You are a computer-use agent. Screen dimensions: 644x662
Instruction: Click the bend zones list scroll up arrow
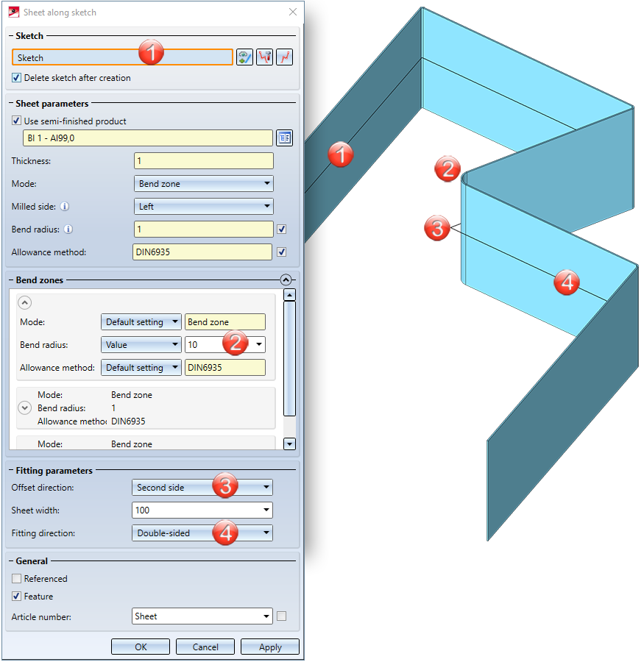(x=289, y=295)
